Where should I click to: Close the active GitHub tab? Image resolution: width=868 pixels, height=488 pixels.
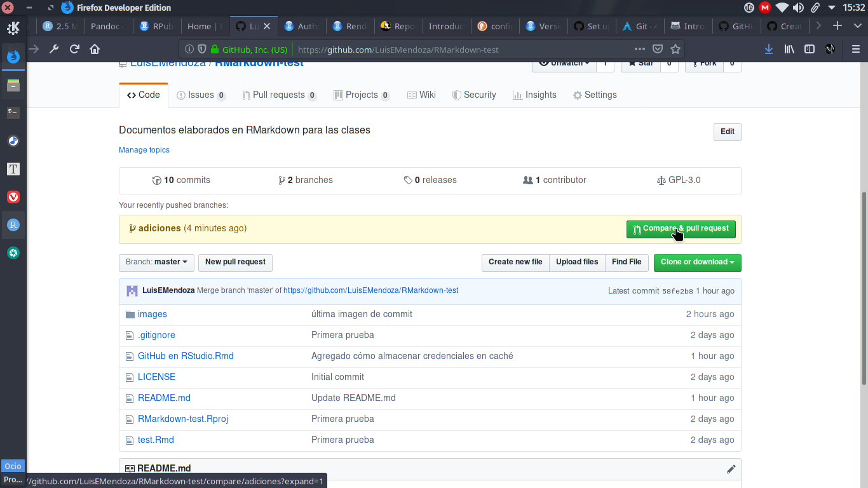pos(267,26)
